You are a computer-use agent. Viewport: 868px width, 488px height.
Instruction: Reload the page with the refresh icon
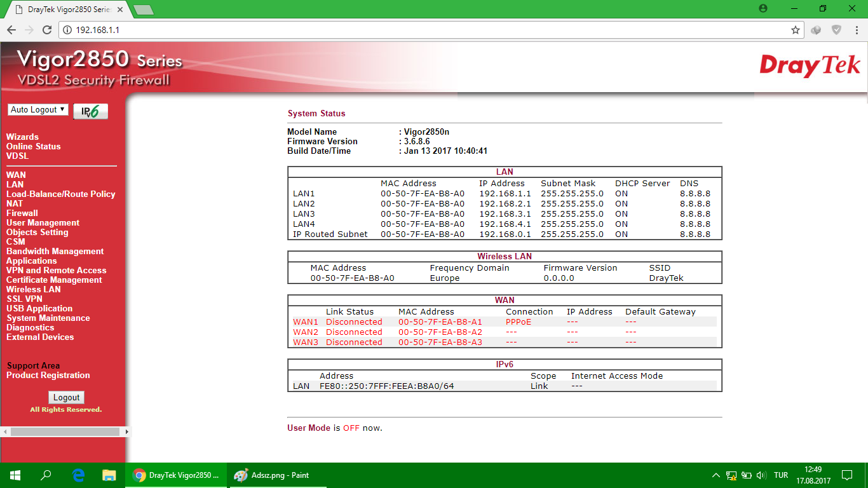coord(46,30)
